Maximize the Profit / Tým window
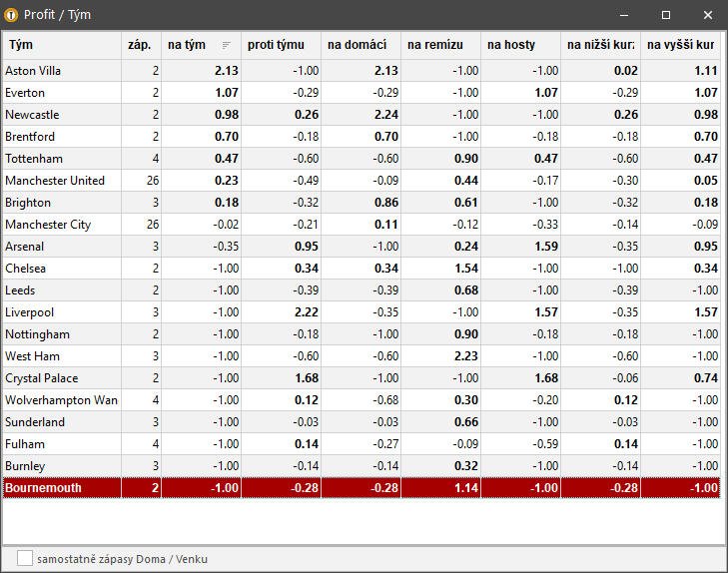This screenshot has width=728, height=573. coord(666,15)
